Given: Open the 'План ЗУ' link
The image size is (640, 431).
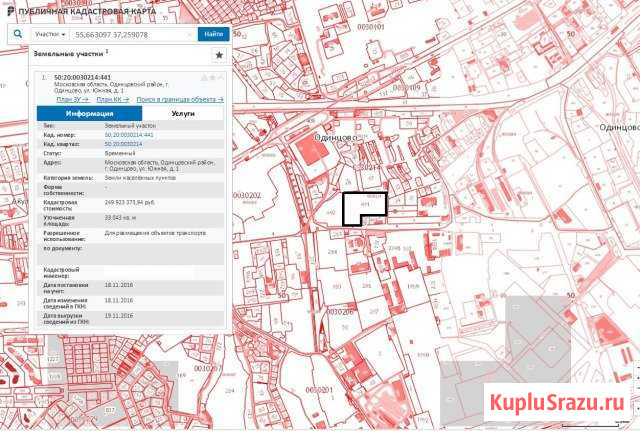Looking at the screenshot, I should pos(73,100).
